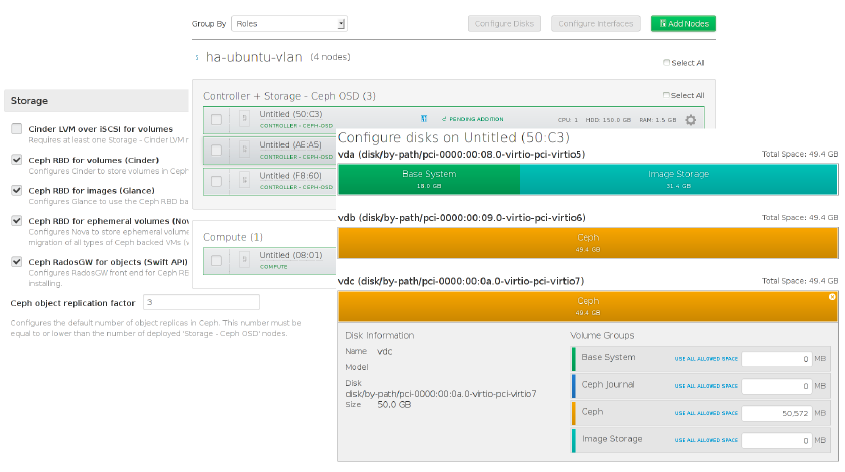Click the server icon of node Untitled (AE:A5)

(244, 150)
